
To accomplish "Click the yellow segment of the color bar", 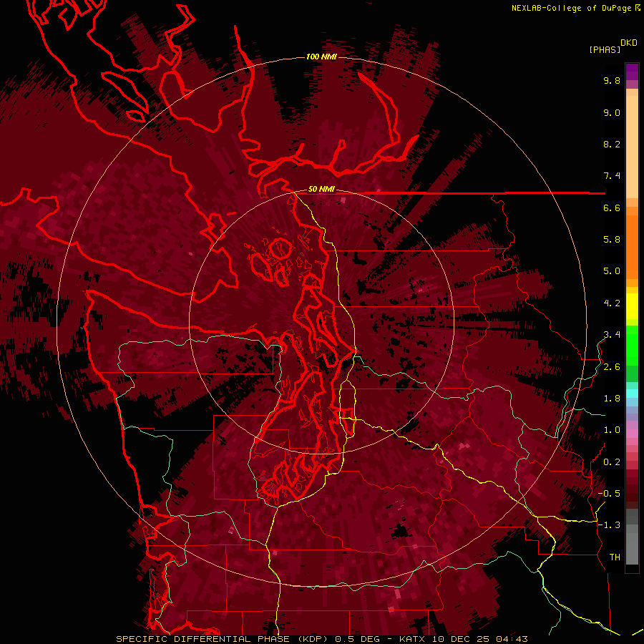I will coord(632,306).
